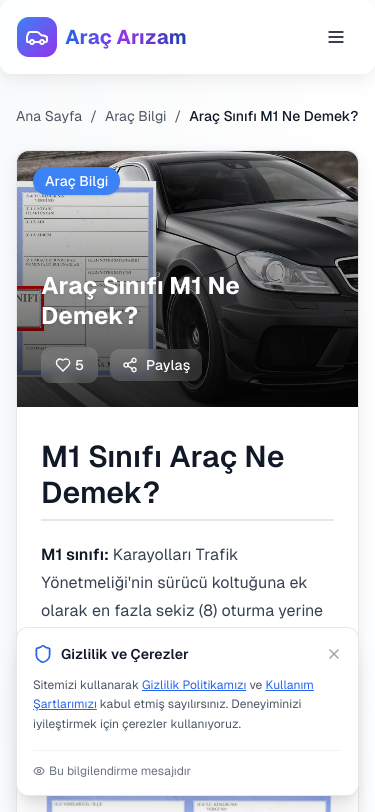The image size is (375, 812).
Task: Click the Araç Bilgi category badge
Action: point(77,181)
